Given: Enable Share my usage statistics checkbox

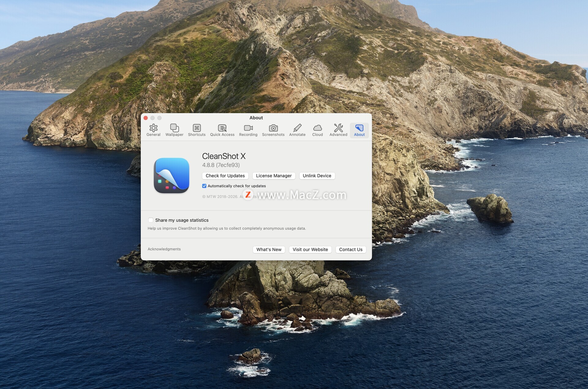Looking at the screenshot, I should click(x=151, y=220).
